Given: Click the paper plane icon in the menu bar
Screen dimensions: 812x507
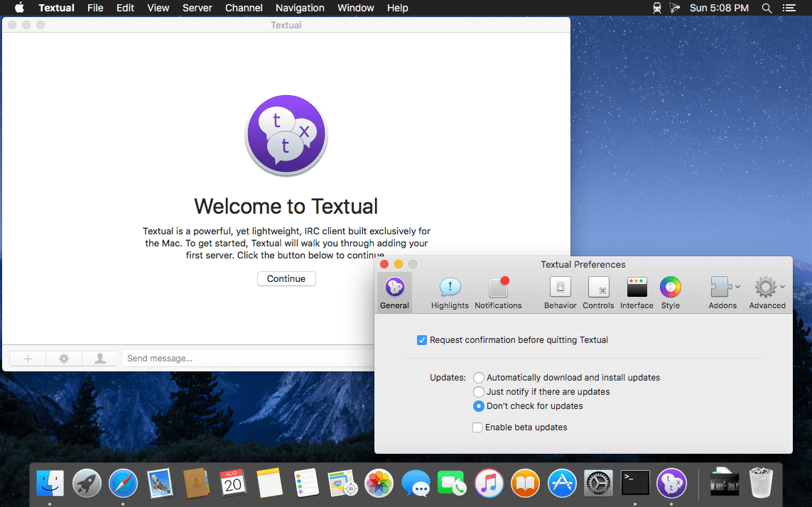Looking at the screenshot, I should pyautogui.click(x=674, y=8).
